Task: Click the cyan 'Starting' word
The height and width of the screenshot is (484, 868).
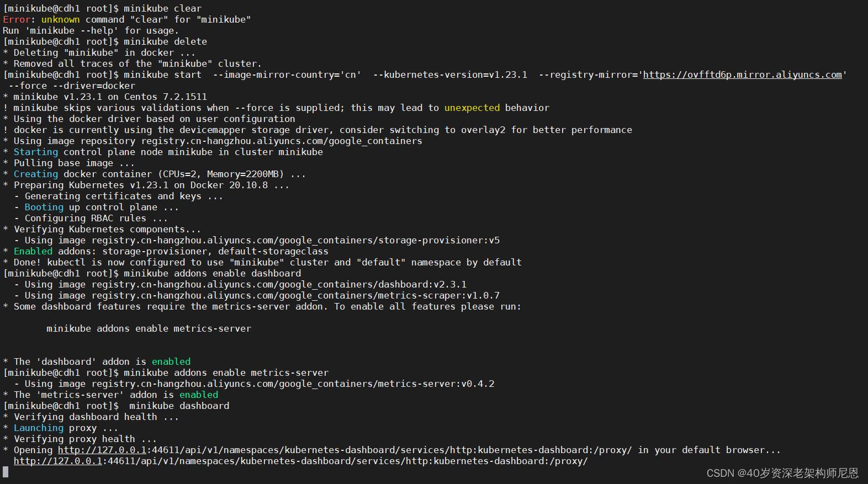Action: tap(35, 152)
